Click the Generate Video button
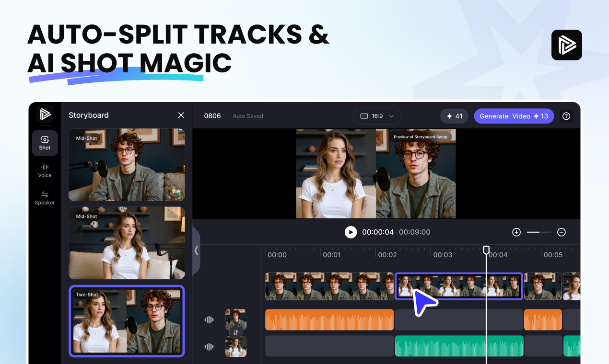Viewport: 609px width, 364px height. 514,116
